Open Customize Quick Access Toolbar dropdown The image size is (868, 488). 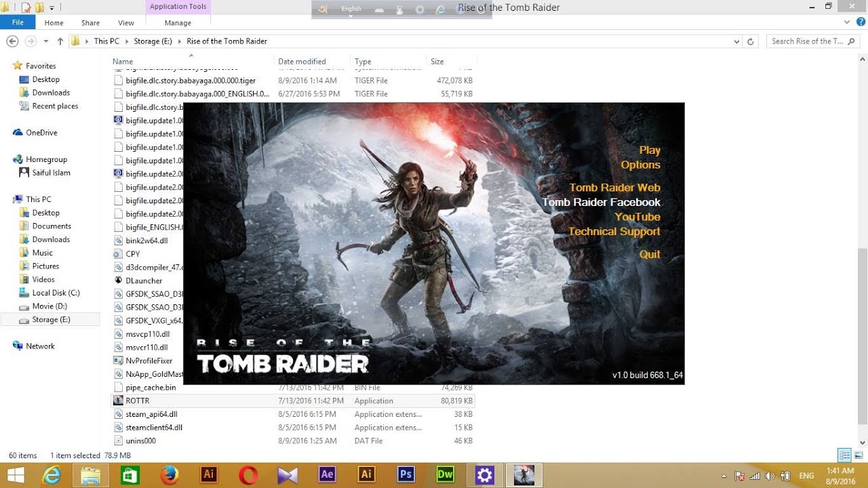52,8
